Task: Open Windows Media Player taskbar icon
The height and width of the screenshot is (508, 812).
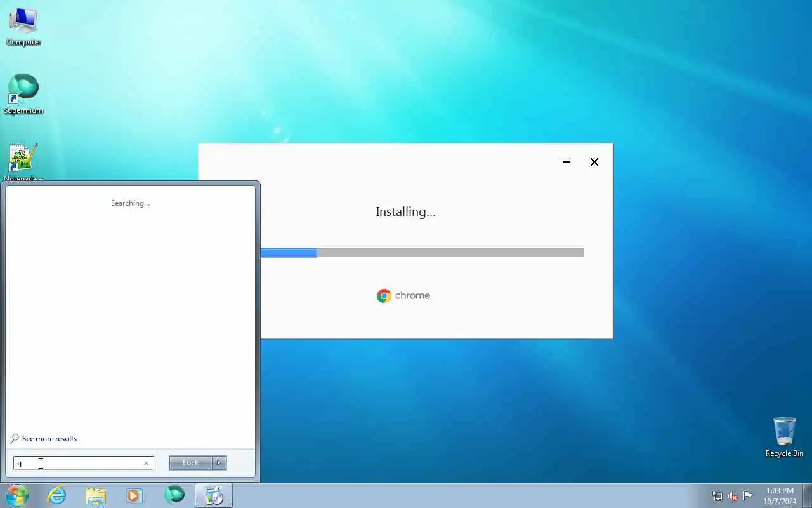Action: click(x=135, y=495)
